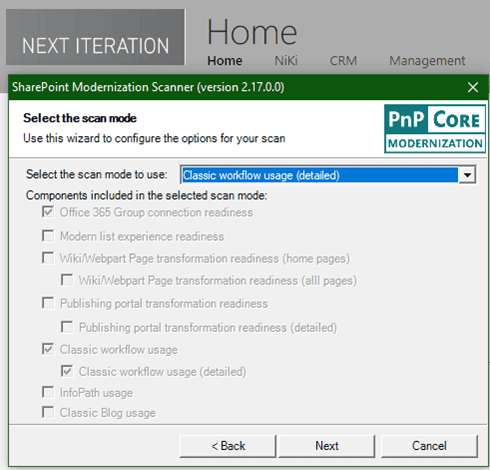Click the PnP Core Modernization logo
The width and height of the screenshot is (490, 470).
tap(435, 129)
